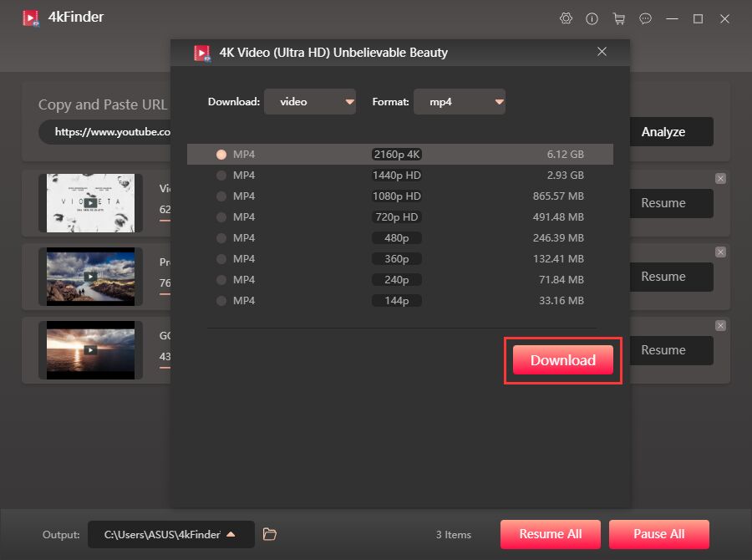
Task: Click the red Download button
Action: (562, 360)
